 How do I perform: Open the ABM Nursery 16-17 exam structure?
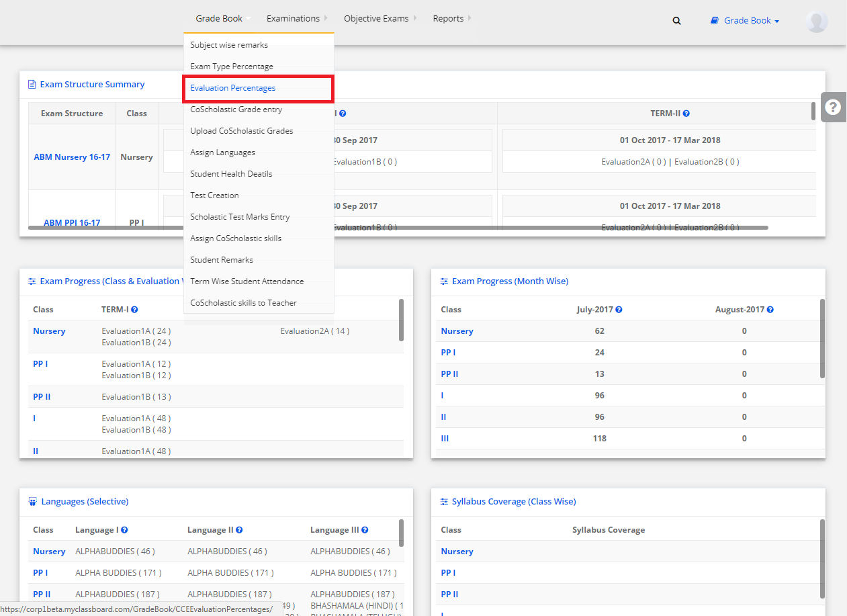coord(72,157)
